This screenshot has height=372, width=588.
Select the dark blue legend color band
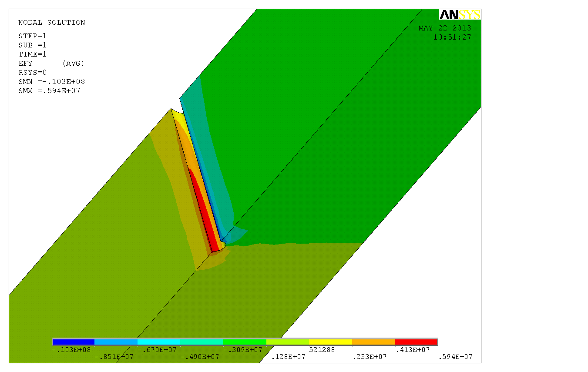coord(74,342)
